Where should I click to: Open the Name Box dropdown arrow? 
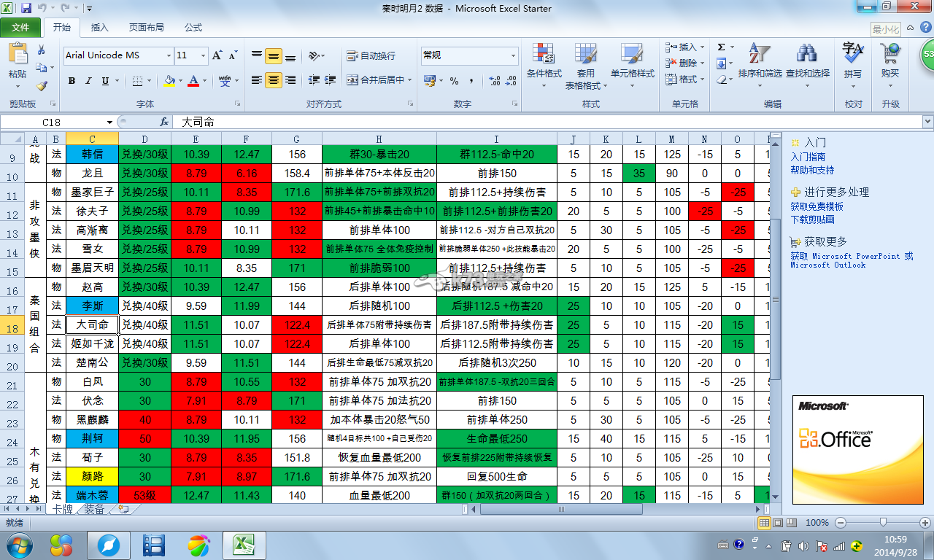point(110,122)
